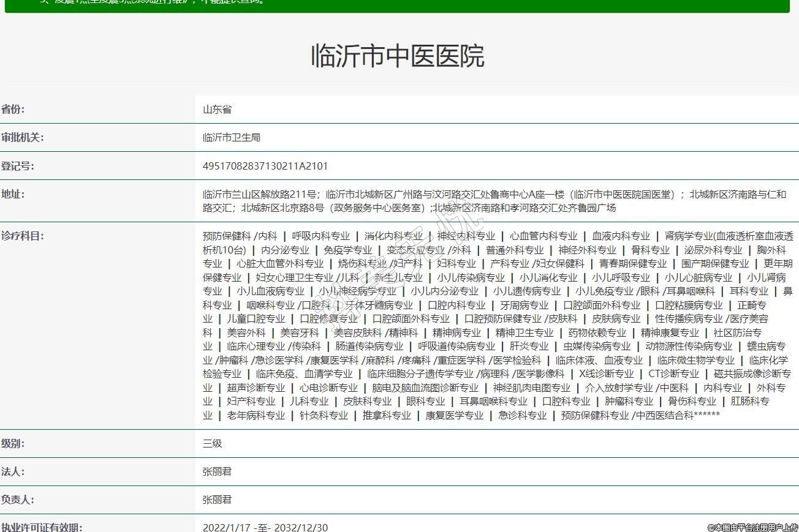Click the 登记号 field label
Screen dimensions: 799x532
click(x=18, y=166)
